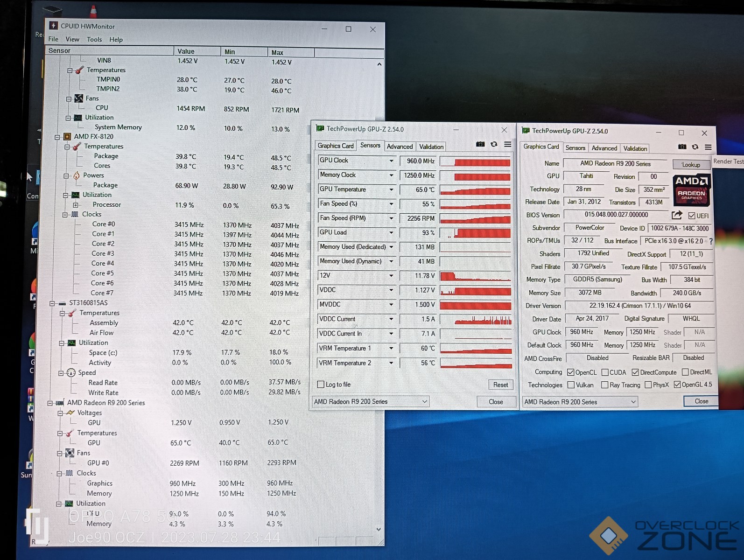Click the refresh icon in GPU-Z Sensors window
The width and height of the screenshot is (744, 560).
pyautogui.click(x=494, y=144)
